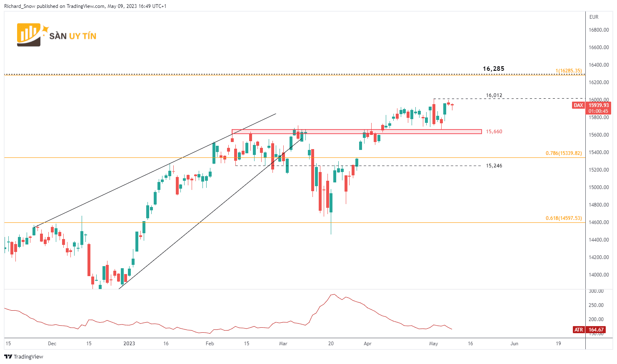
Task: Select the 16,012 dashed level label
Action: point(494,95)
